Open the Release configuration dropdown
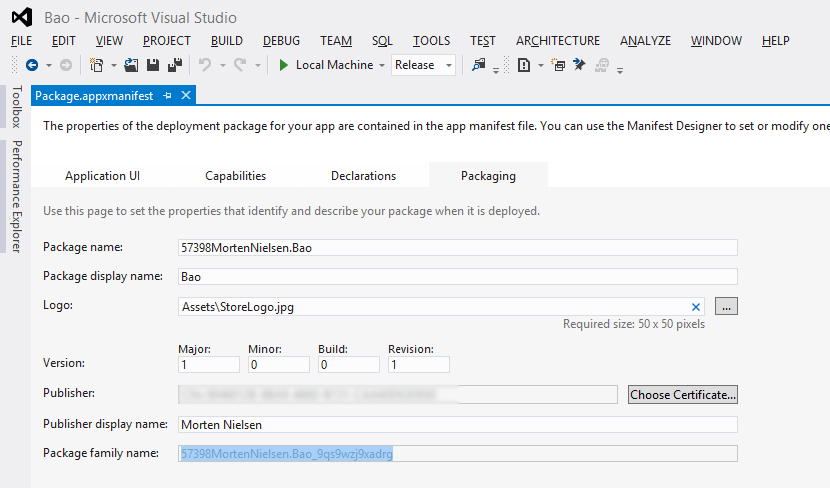Viewport: 830px width, 488px height. coord(448,66)
